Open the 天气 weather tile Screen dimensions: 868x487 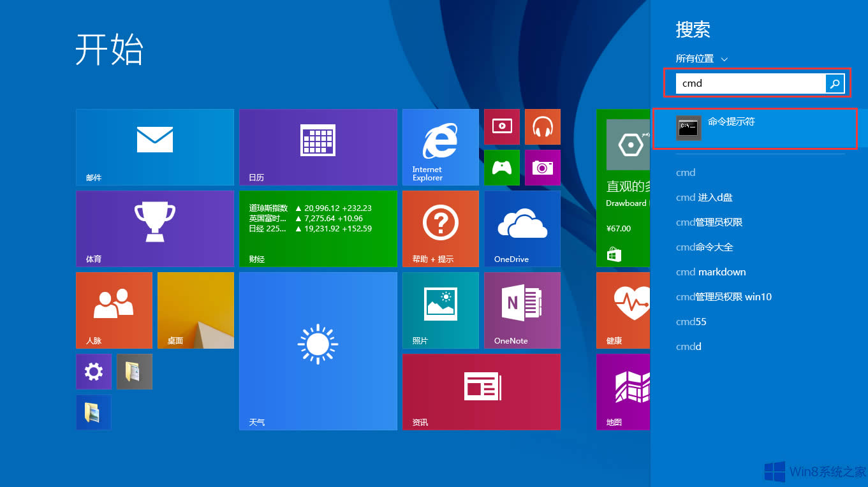[318, 351]
